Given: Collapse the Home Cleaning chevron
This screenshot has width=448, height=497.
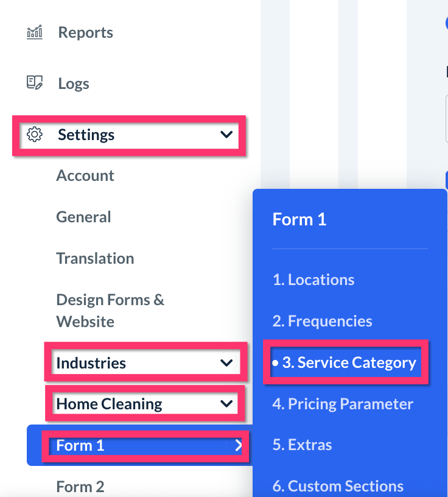Looking at the screenshot, I should (x=226, y=404).
